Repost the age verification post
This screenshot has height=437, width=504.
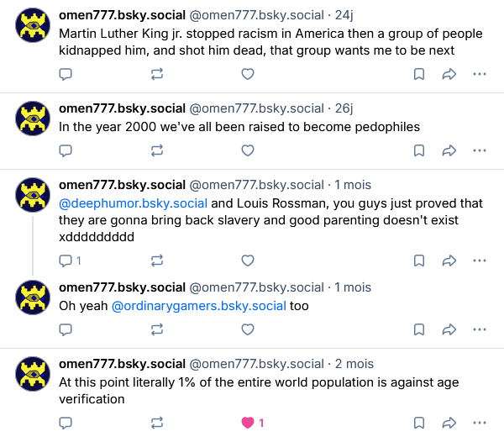157,423
